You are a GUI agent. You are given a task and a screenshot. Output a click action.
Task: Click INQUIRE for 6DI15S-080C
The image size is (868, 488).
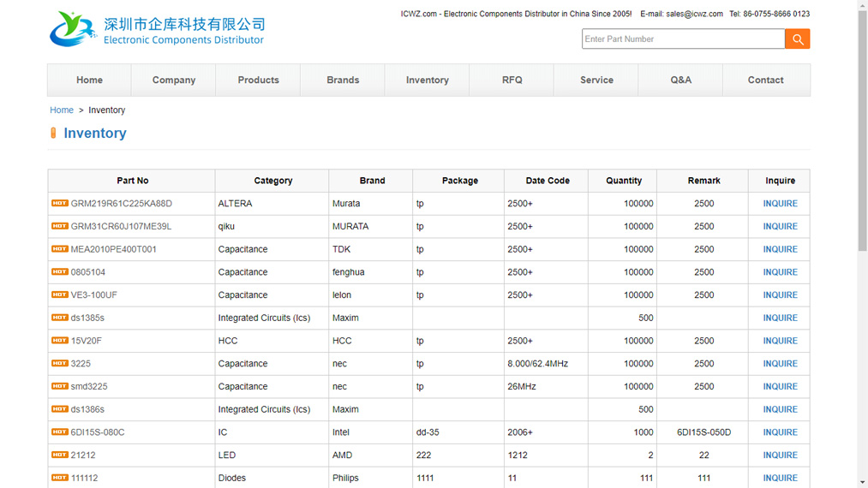(x=780, y=432)
